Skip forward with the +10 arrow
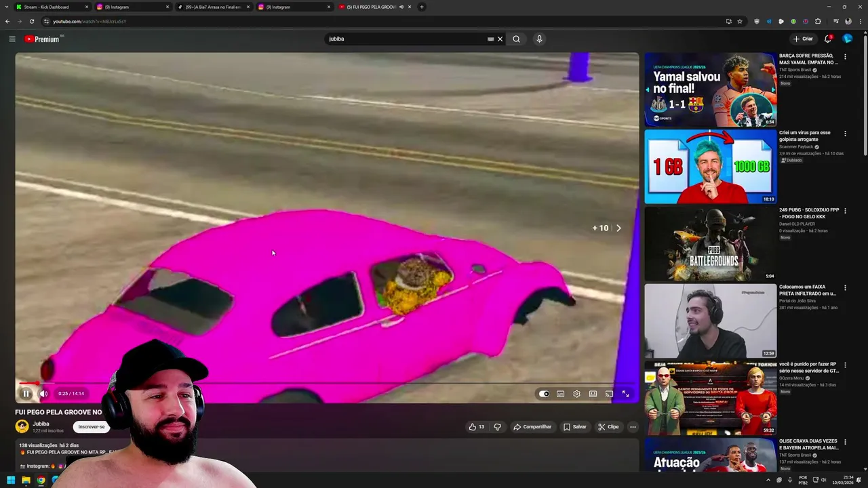 click(x=618, y=228)
